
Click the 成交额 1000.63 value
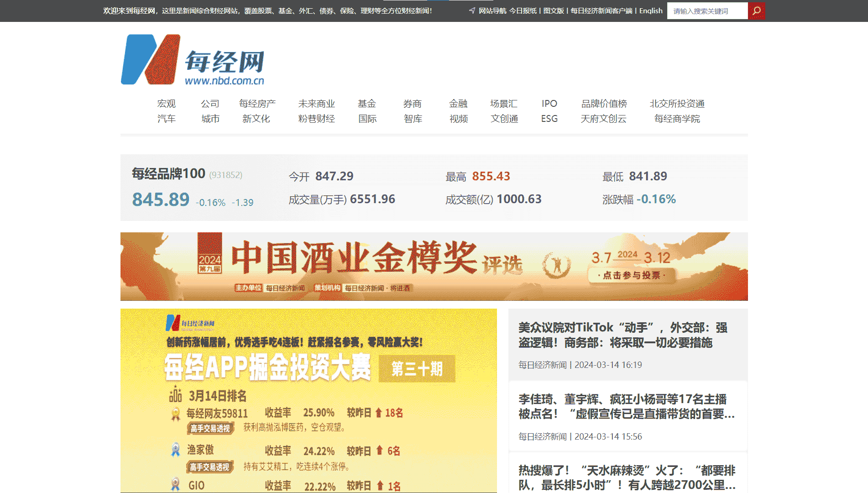pos(519,199)
